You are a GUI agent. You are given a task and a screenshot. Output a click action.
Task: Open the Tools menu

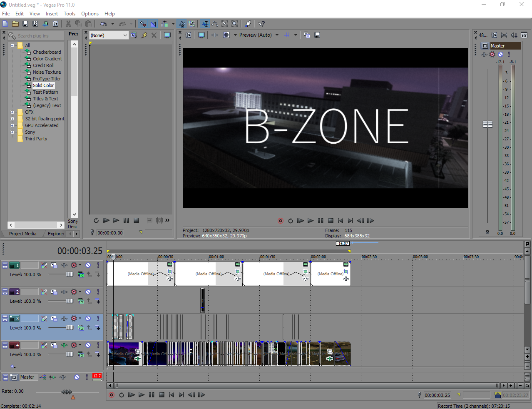click(70, 14)
